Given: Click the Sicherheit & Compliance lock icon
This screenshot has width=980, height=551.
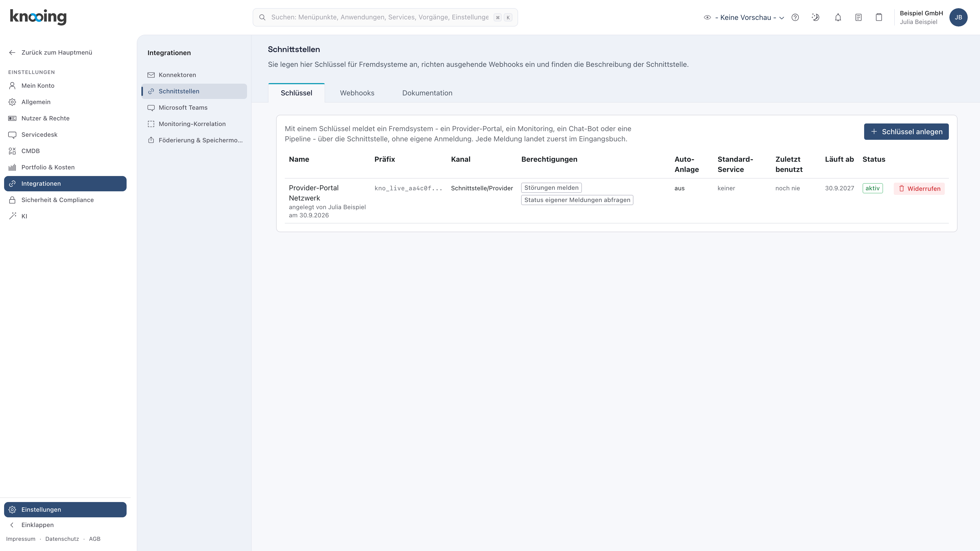Looking at the screenshot, I should [12, 200].
